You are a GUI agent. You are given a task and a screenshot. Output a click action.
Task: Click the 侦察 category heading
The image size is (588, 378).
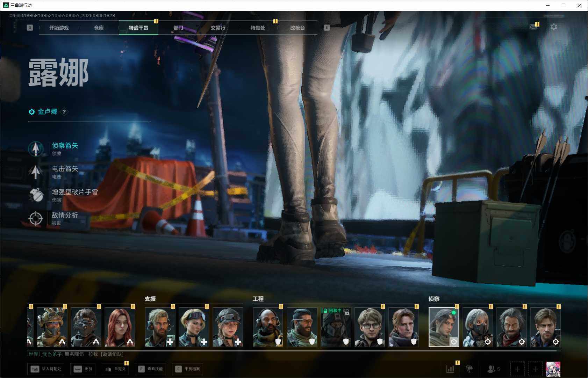pyautogui.click(x=434, y=299)
